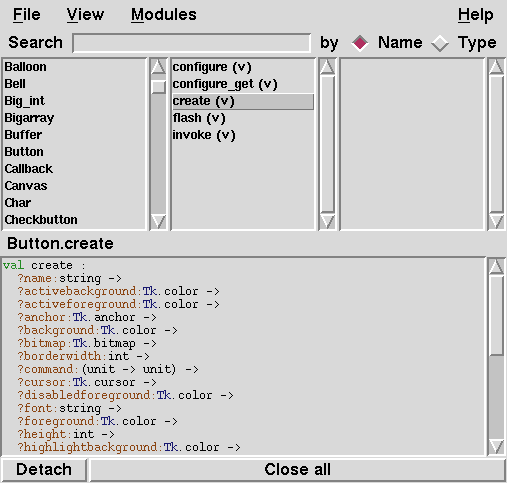Viewport: 507px width, 483px height.
Task: Select the search by Name radio button
Action: point(360,43)
